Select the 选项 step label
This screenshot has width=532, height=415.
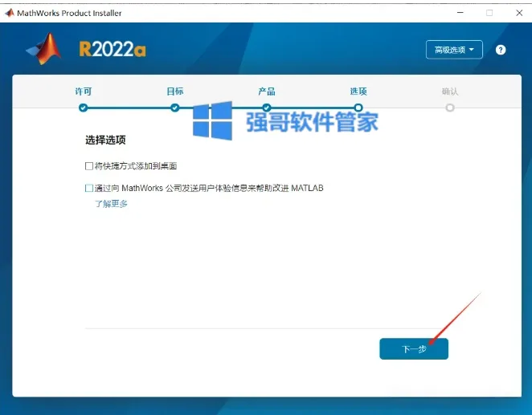[358, 92]
